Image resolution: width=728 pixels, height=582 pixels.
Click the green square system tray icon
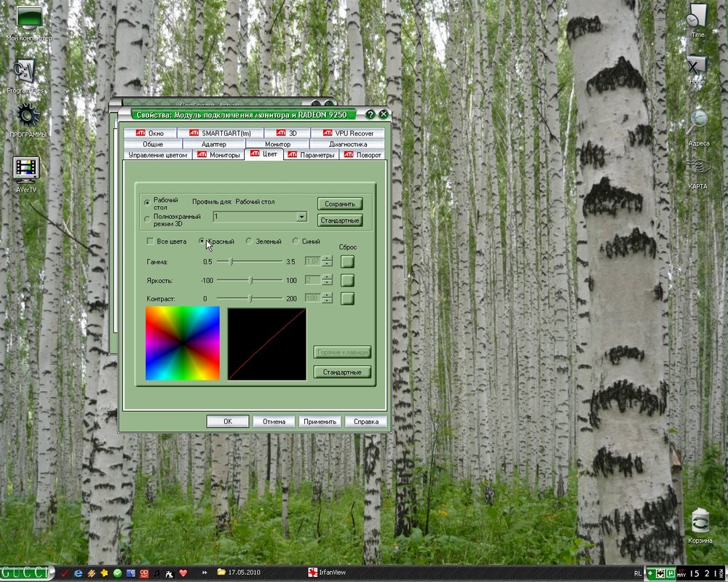pyautogui.click(x=671, y=574)
